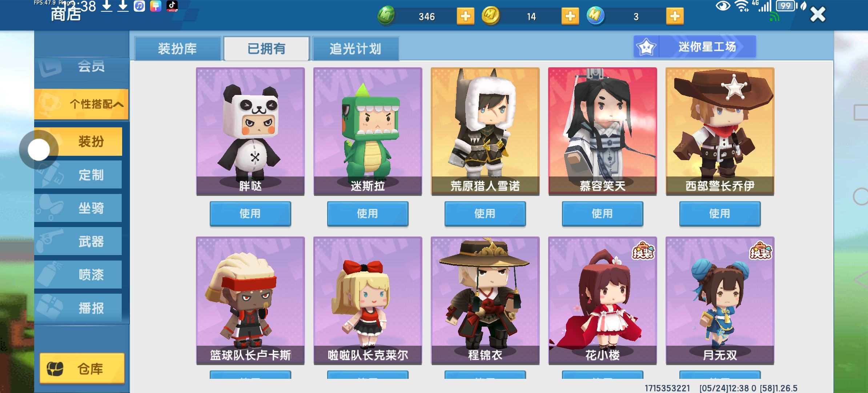Open 迷你星工场 star icon banner

click(x=695, y=47)
